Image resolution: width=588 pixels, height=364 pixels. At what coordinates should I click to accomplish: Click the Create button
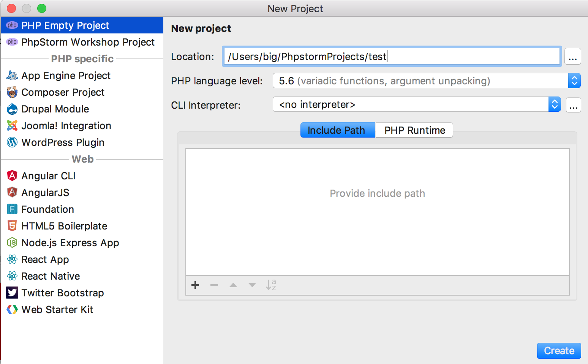coord(559,351)
